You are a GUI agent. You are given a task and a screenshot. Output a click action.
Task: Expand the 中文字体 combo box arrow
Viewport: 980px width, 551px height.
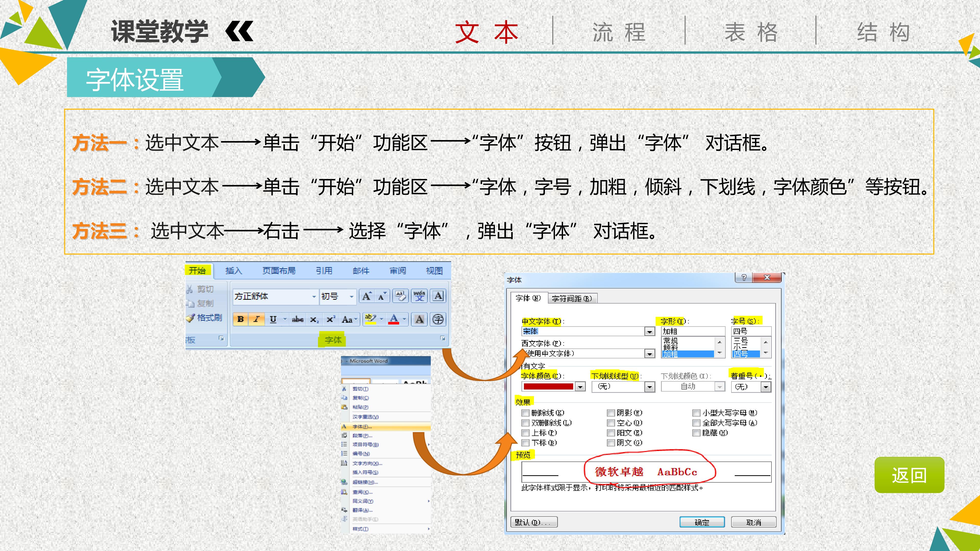click(650, 332)
